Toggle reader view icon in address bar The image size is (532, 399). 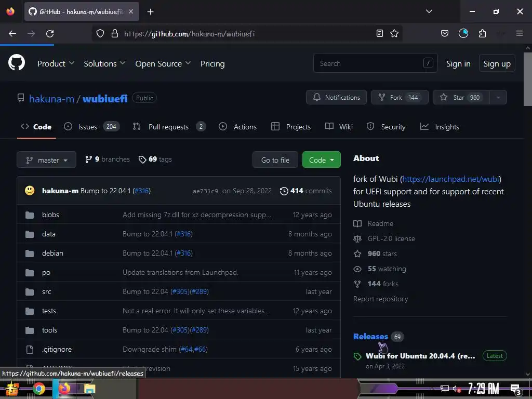380,33
